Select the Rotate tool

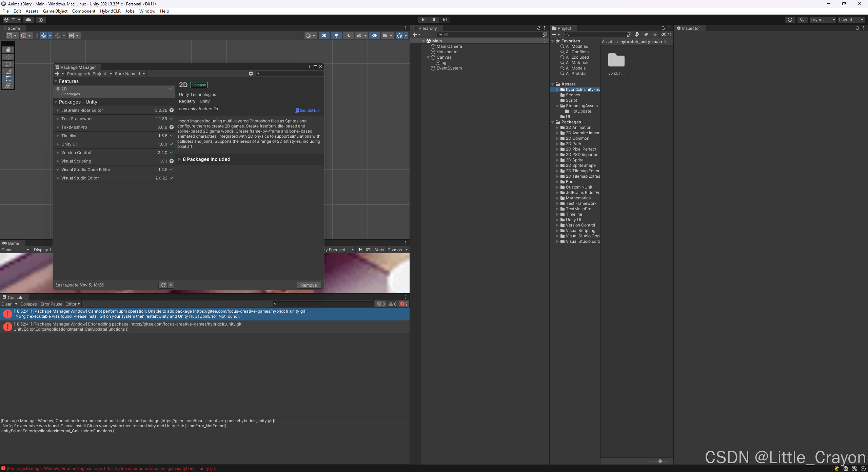(8, 64)
